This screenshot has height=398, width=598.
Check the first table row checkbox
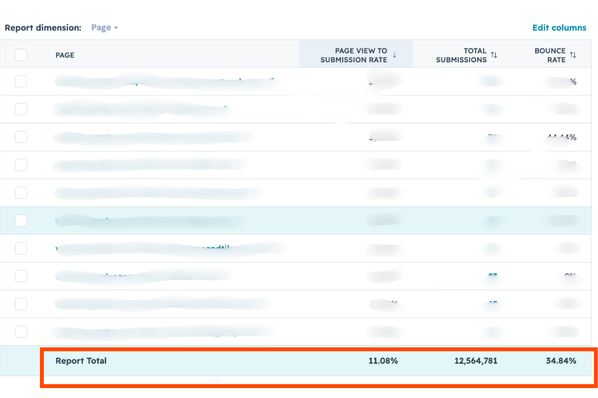(x=21, y=81)
